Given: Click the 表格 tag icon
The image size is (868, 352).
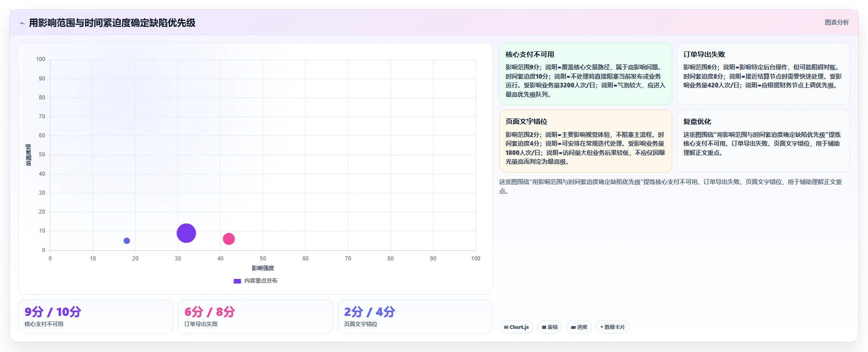Looking at the screenshot, I should [544, 327].
